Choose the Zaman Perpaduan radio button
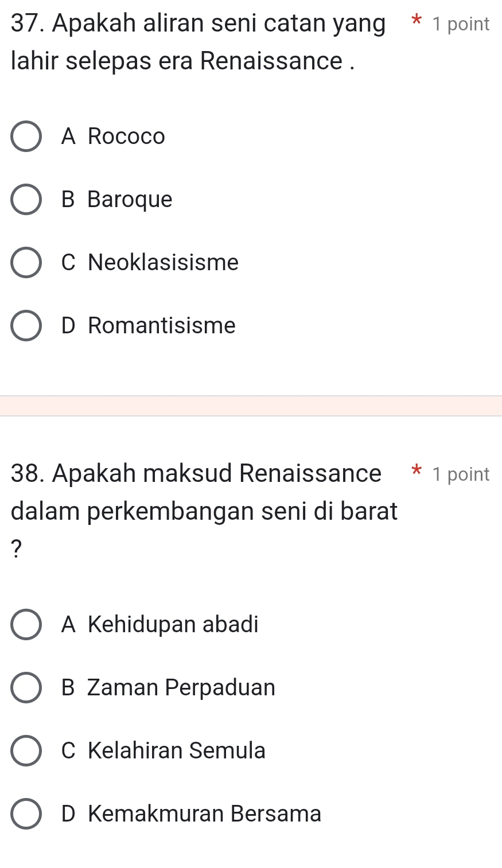Screen dimensions: 502x868 pyautogui.click(x=26, y=687)
